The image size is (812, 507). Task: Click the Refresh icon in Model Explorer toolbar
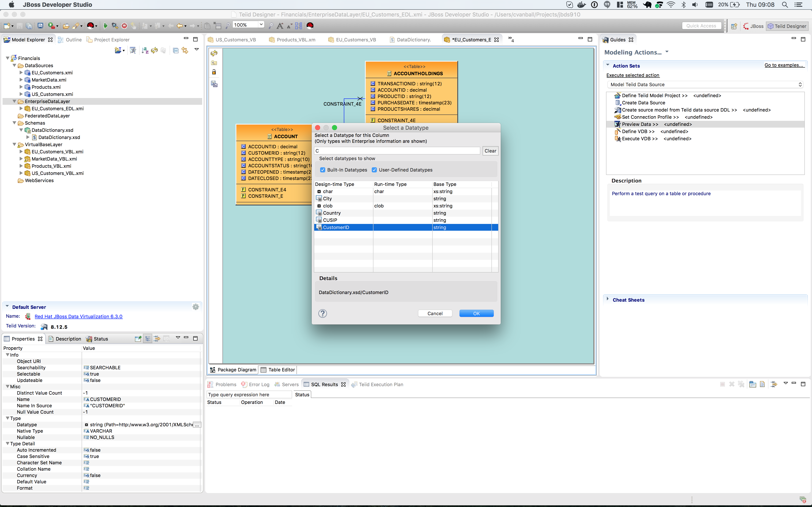tap(154, 50)
